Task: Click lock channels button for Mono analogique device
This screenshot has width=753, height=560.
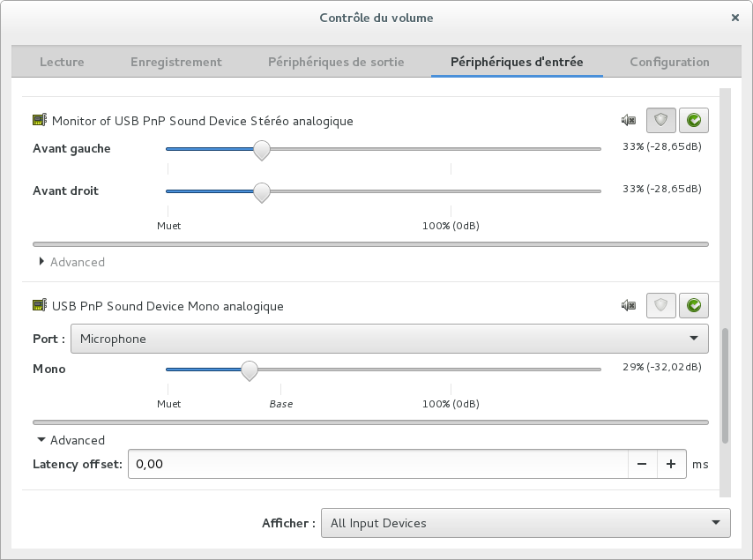Action: (661, 305)
